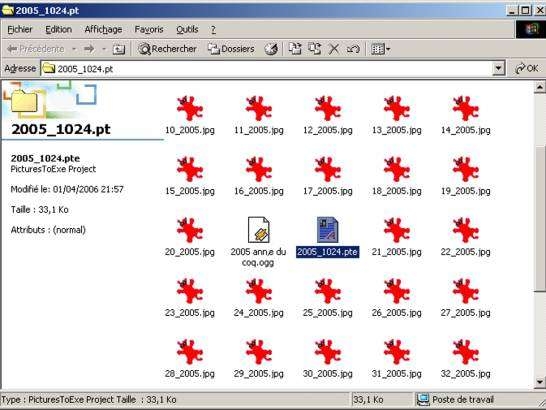This screenshot has height=410, width=546.
Task: Go up one folder level
Action: pos(119,49)
